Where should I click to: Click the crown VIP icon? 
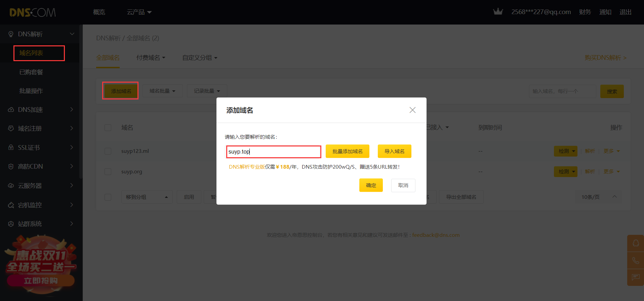point(498,12)
